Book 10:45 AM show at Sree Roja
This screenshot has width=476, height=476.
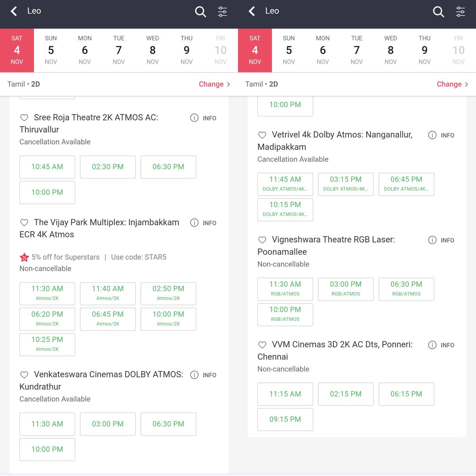pyautogui.click(x=47, y=167)
